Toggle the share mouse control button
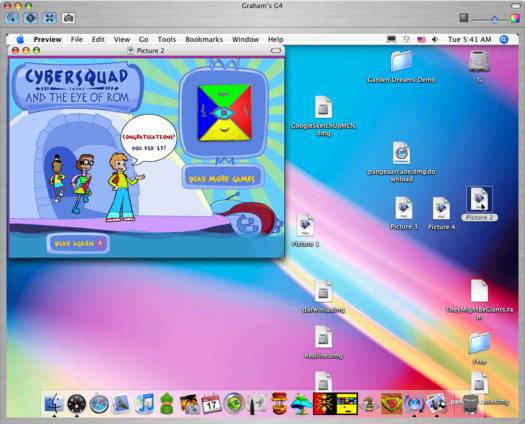The width and height of the screenshot is (525, 424). (30, 18)
